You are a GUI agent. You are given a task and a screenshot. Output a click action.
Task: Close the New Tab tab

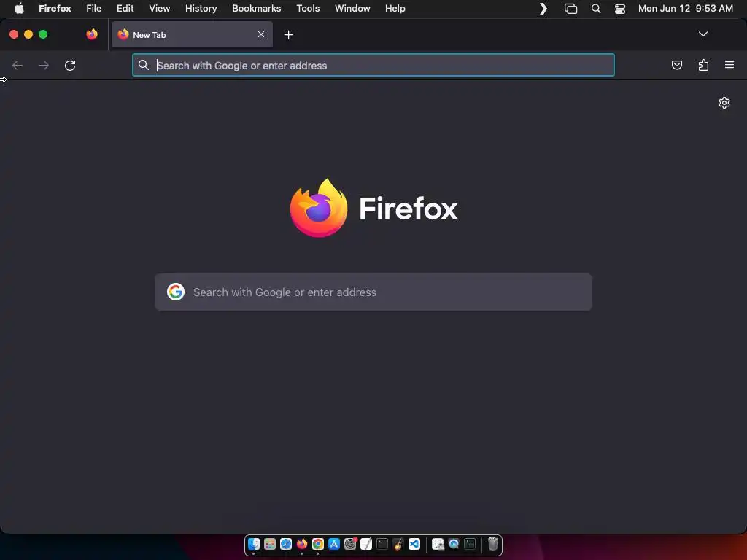click(261, 34)
